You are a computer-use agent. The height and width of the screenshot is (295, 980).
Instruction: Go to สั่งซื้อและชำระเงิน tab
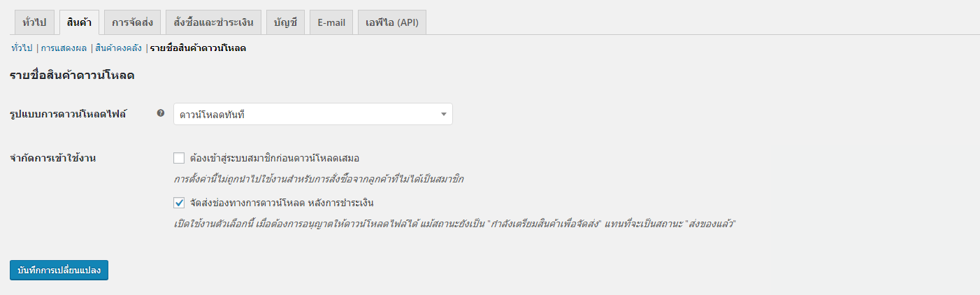coord(214,22)
